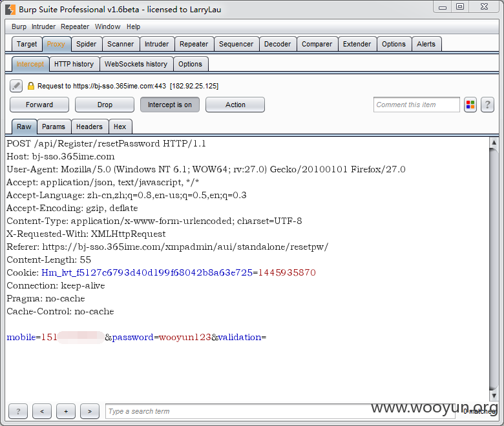This screenshot has height=426, width=504.
Task: Click the padlock HTTPS icon
Action: 30,86
